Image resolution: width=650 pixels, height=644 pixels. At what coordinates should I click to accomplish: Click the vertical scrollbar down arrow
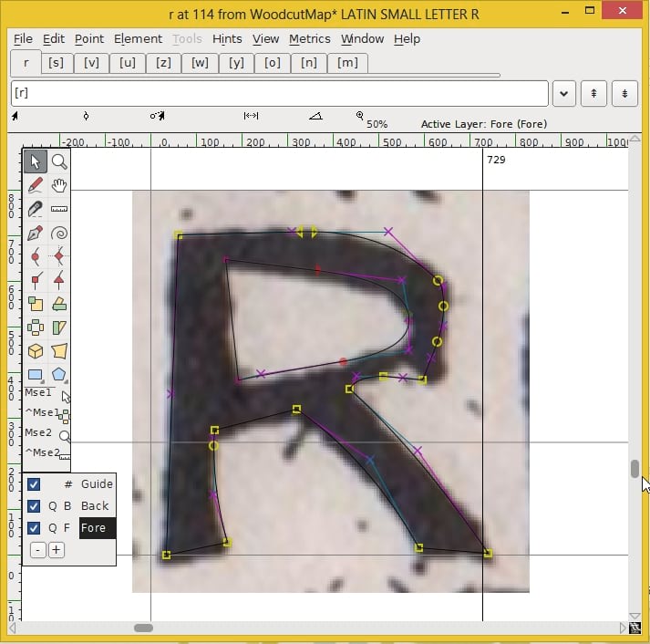click(635, 616)
